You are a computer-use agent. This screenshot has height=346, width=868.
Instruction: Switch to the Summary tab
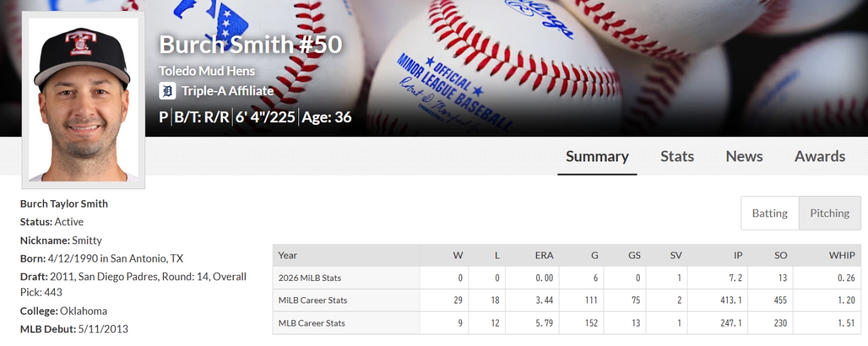(597, 156)
